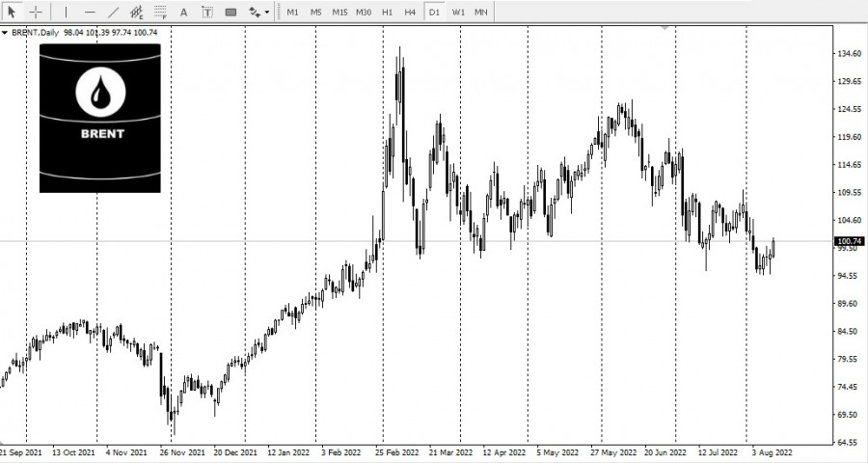Screen dimensions: 868x463
Task: Switch chart to H4 timeframe
Action: (x=410, y=12)
